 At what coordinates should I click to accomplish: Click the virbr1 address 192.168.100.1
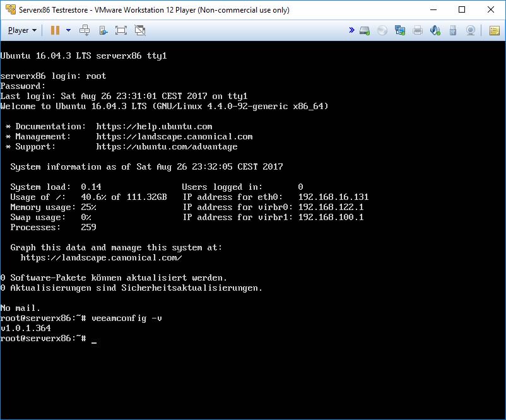[331, 217]
